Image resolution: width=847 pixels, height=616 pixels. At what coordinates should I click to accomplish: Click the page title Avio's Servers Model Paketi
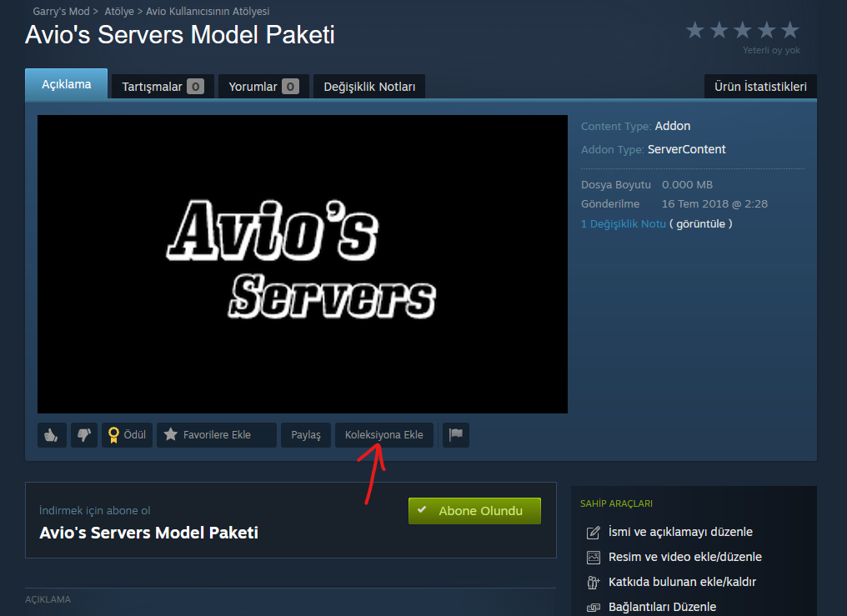pyautogui.click(x=180, y=35)
